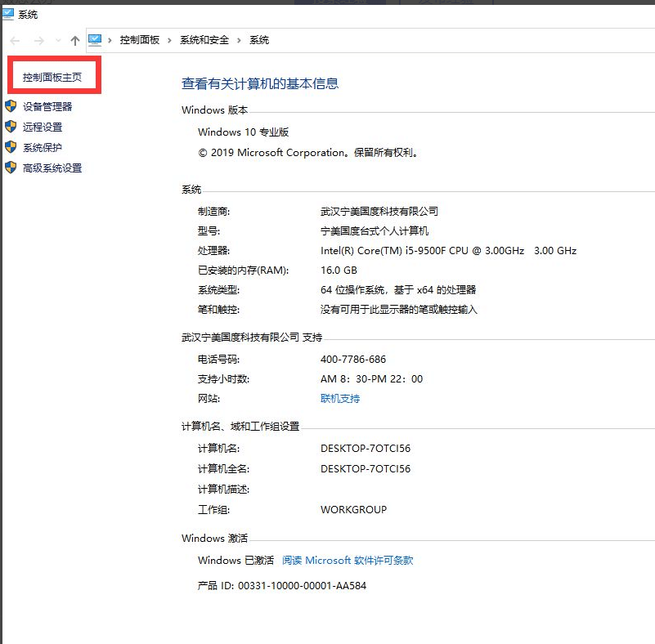This screenshot has width=655, height=644.
Task: Navigate to 系统和安全 in the breadcrumb
Action: pos(206,39)
